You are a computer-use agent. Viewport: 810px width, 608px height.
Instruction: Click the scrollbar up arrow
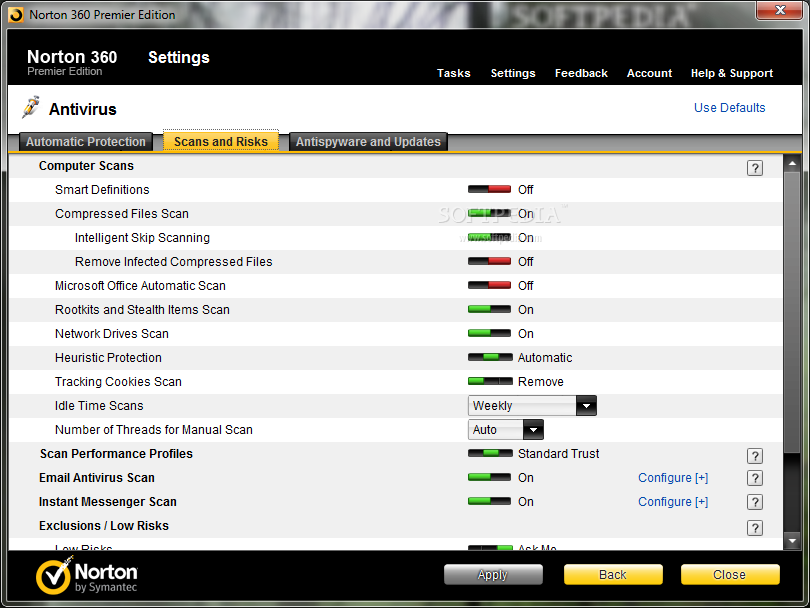(x=792, y=163)
